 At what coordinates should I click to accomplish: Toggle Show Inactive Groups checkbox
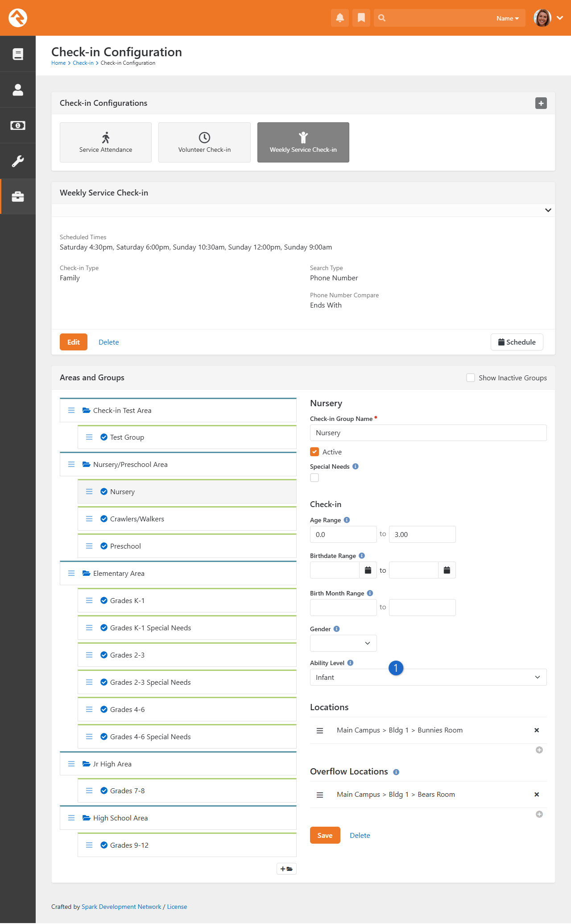[x=471, y=378]
